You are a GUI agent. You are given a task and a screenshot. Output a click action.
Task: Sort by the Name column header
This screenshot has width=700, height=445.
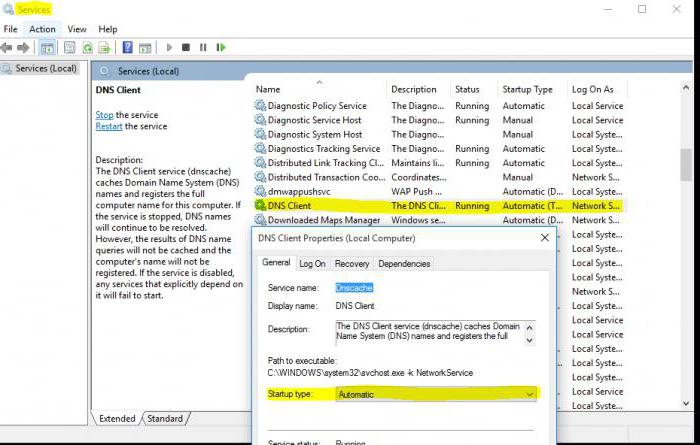319,89
